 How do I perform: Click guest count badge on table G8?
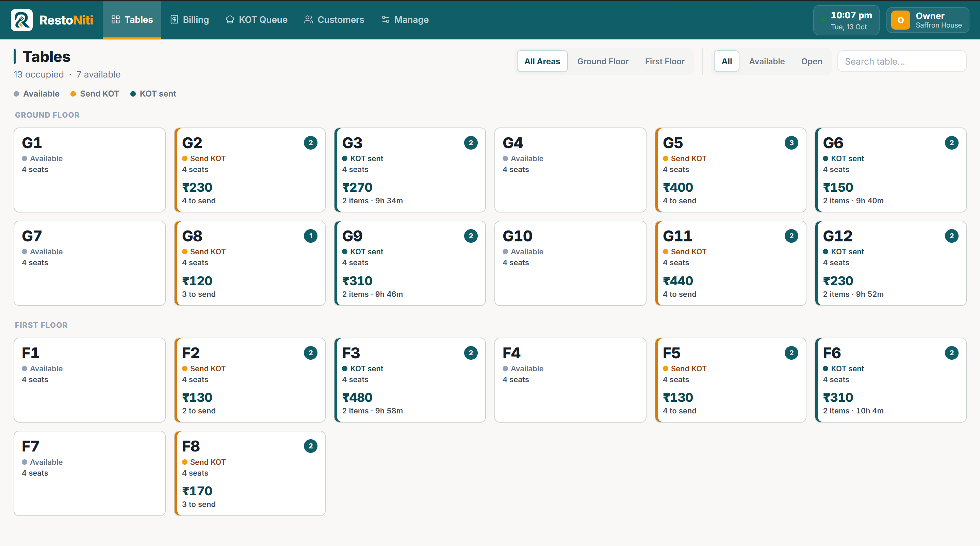310,236
